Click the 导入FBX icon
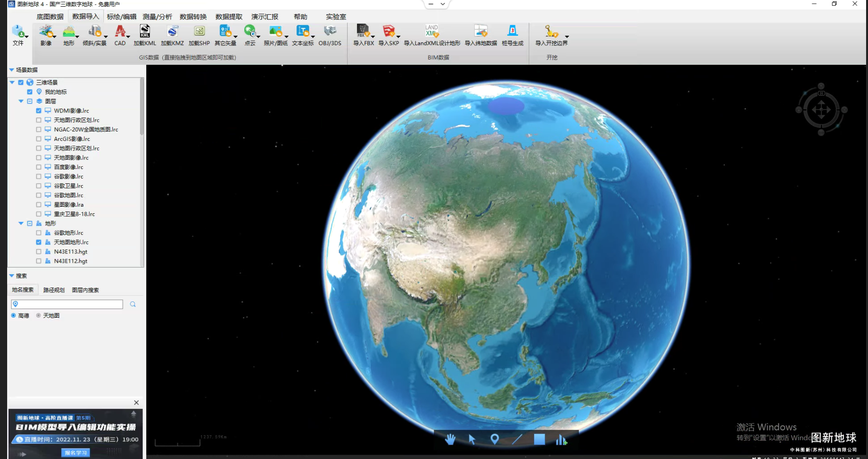868x459 pixels. (363, 31)
